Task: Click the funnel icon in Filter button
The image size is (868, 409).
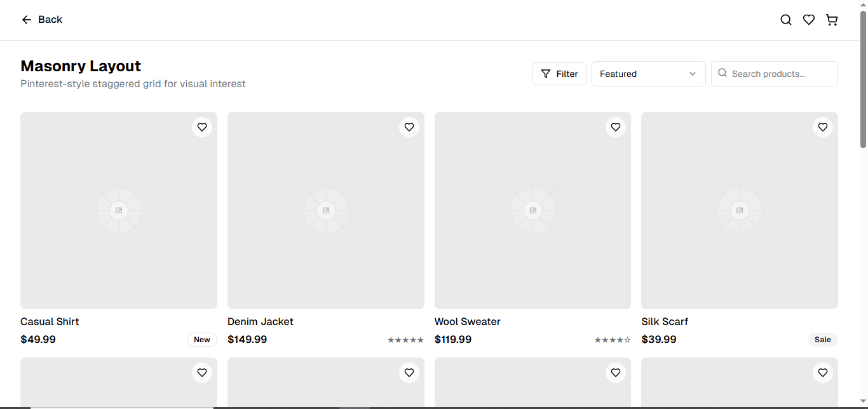Action: pyautogui.click(x=546, y=74)
